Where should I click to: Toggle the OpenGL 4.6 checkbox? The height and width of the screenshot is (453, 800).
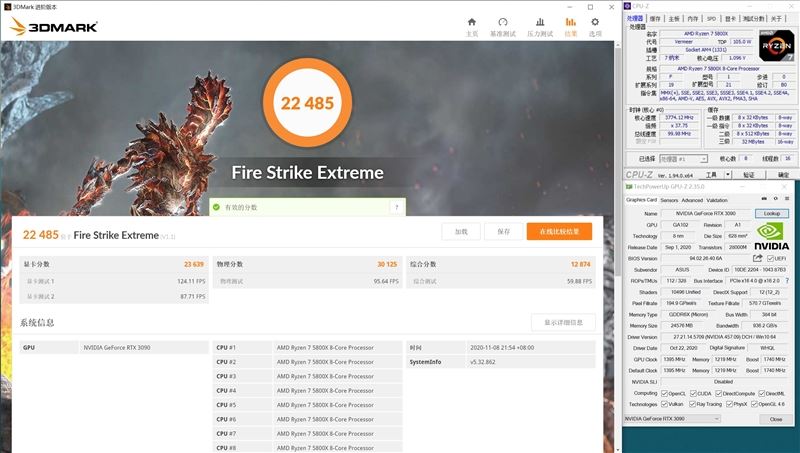point(754,404)
